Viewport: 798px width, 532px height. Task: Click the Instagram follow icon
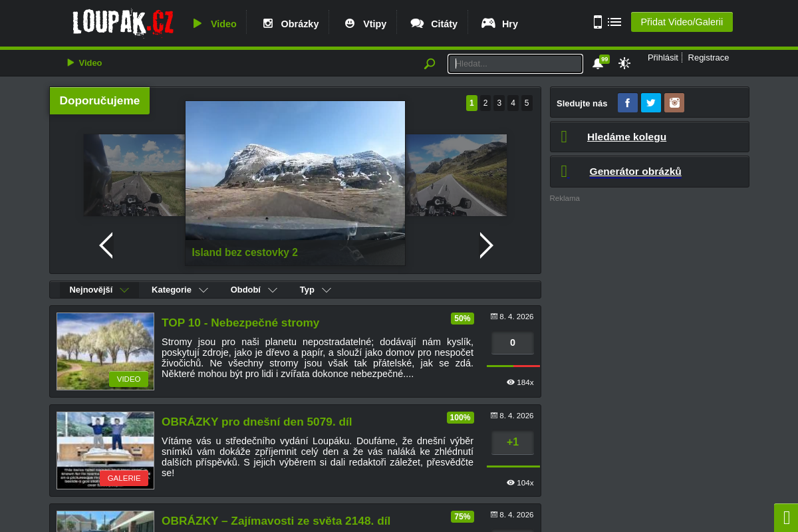point(674,102)
